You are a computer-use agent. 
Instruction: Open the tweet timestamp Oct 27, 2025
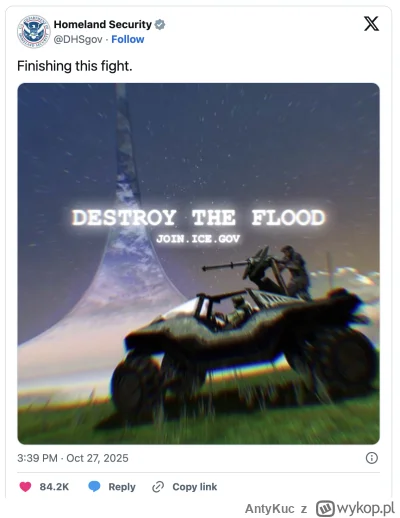pyautogui.click(x=73, y=458)
